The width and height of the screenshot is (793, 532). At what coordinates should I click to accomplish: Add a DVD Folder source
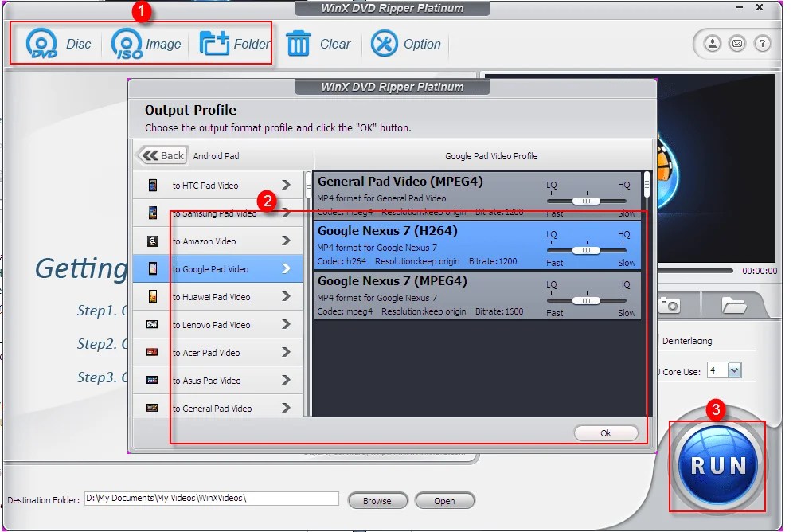[235, 44]
